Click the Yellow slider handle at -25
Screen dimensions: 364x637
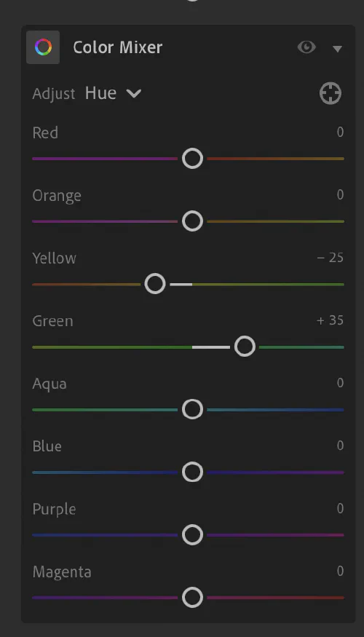tap(155, 284)
